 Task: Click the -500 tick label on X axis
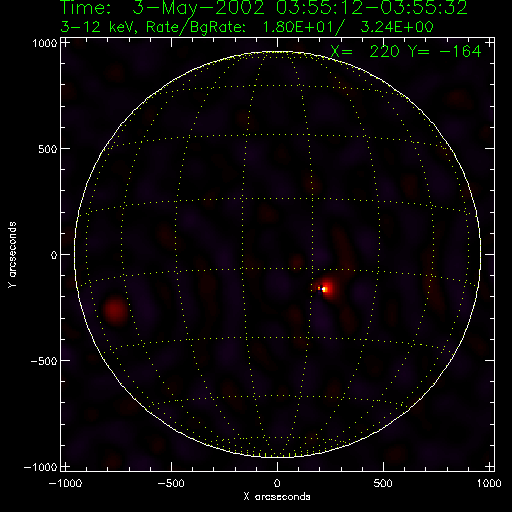[x=170, y=483]
